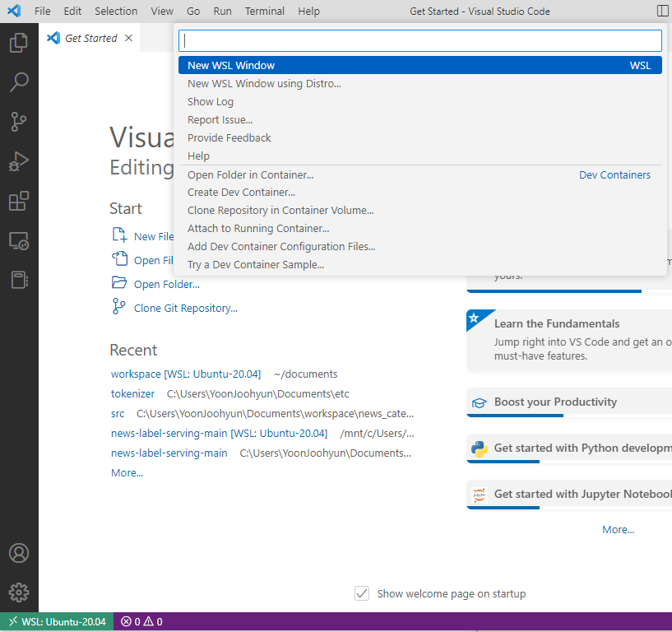Select Show Log command

pos(420,101)
